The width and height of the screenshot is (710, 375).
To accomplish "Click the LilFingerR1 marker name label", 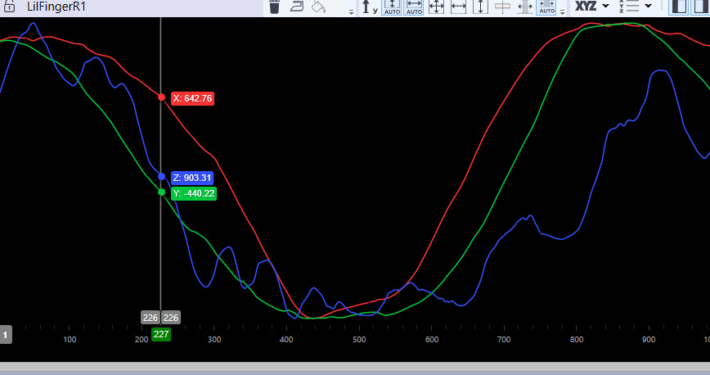I will (x=56, y=6).
